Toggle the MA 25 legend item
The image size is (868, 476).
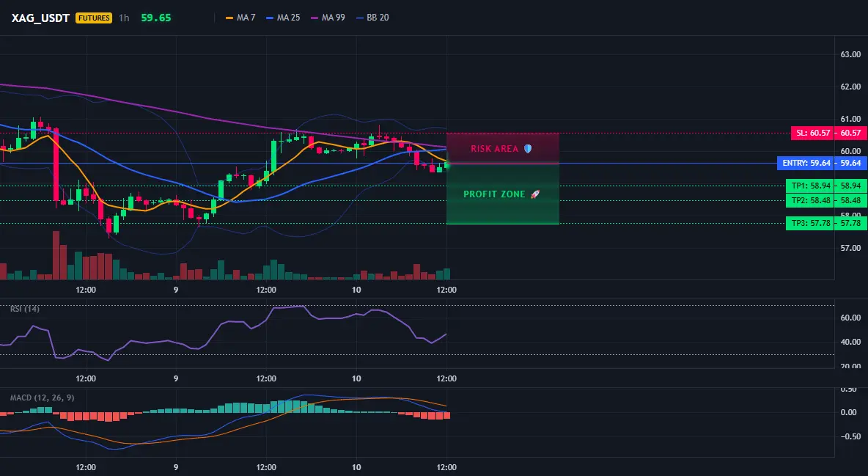pyautogui.click(x=284, y=18)
